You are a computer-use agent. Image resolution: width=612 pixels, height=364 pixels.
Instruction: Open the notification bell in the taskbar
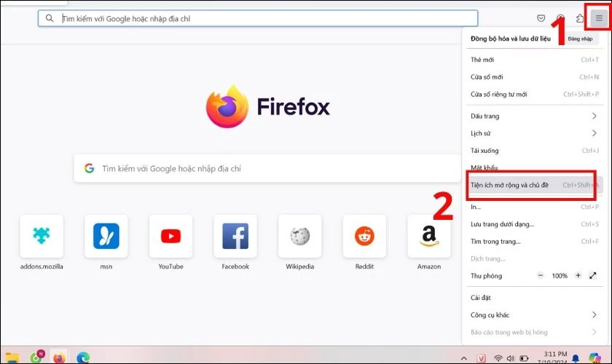point(576,357)
